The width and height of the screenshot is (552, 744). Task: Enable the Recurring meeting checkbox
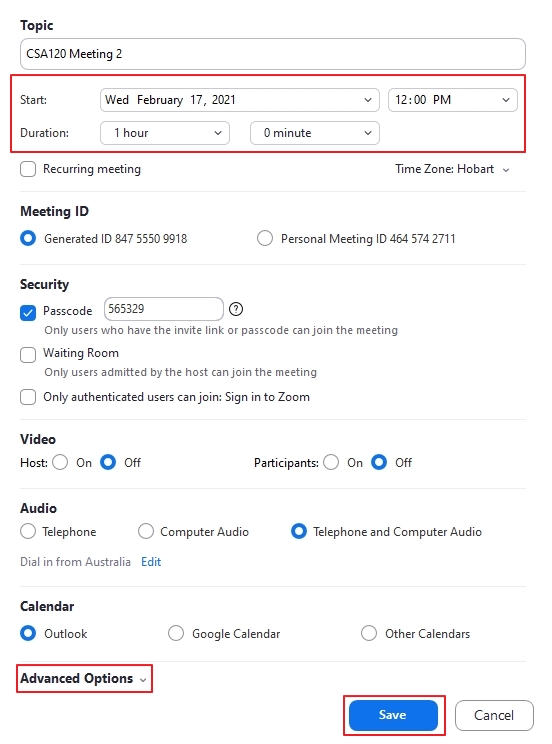(28, 169)
